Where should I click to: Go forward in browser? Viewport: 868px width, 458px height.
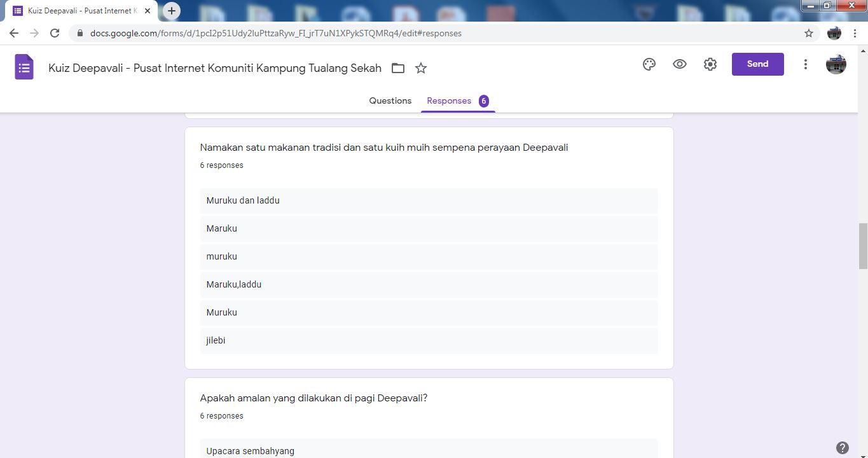34,33
